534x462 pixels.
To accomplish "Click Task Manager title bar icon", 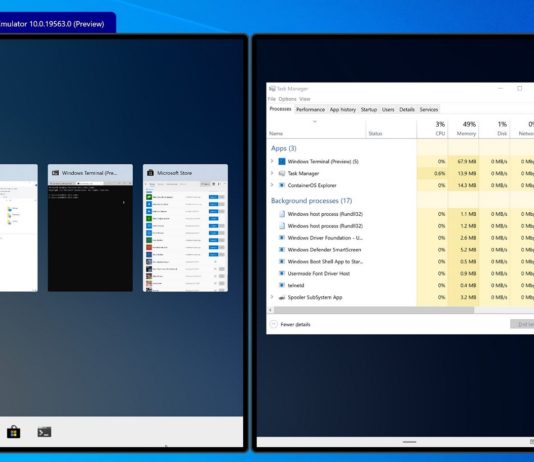I will (272, 89).
